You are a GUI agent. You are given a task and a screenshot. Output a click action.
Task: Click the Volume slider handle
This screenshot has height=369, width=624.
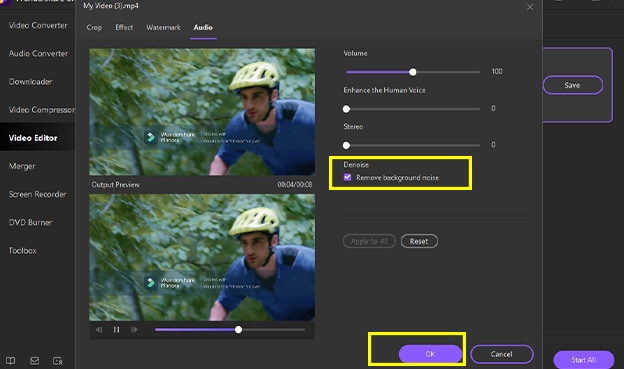[x=413, y=72]
